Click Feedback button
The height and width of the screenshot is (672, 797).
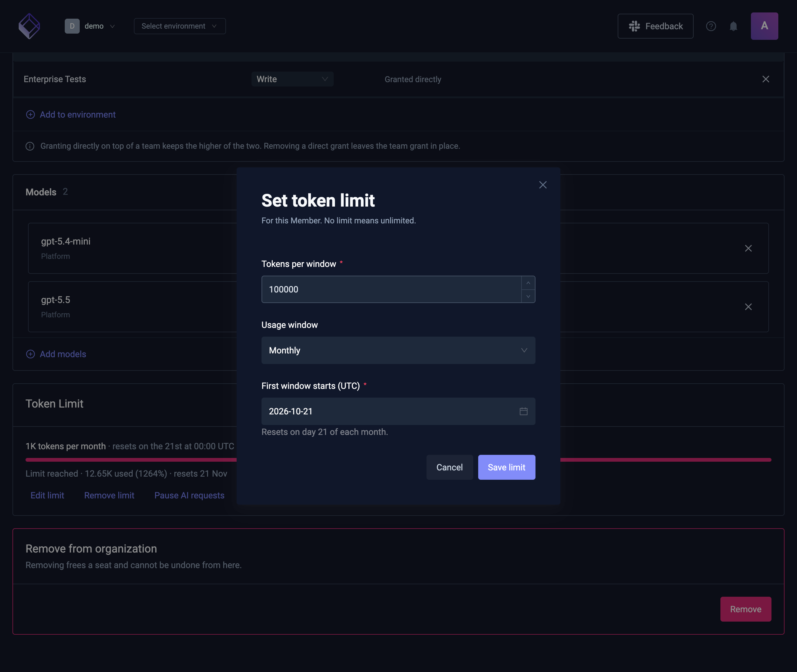[655, 26]
